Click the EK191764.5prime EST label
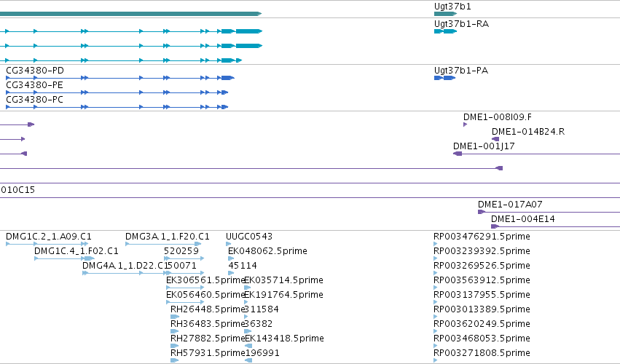The width and height of the screenshot is (620, 364). pyautogui.click(x=284, y=295)
